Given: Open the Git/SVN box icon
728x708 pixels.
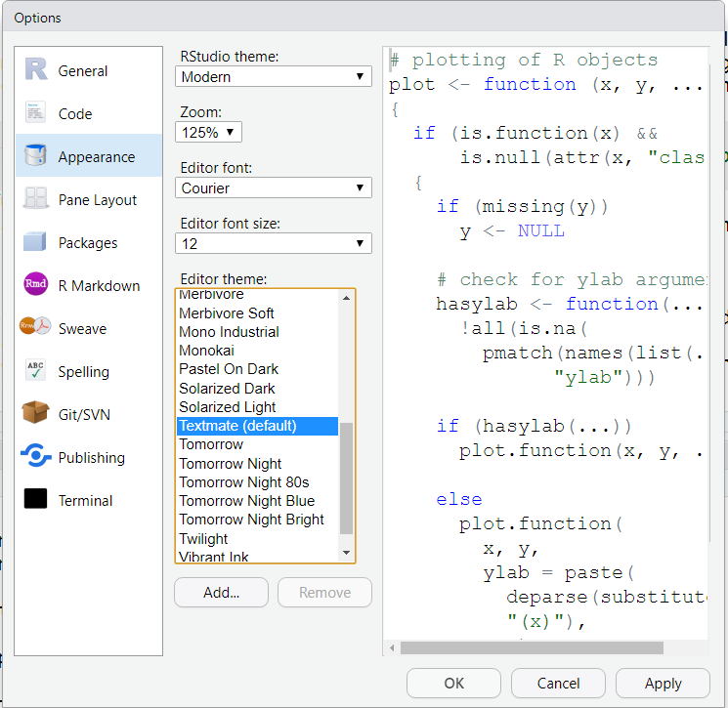Looking at the screenshot, I should 36,414.
